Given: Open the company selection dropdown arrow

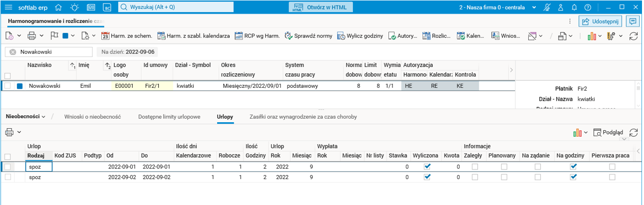Looking at the screenshot, I should 534,7.
